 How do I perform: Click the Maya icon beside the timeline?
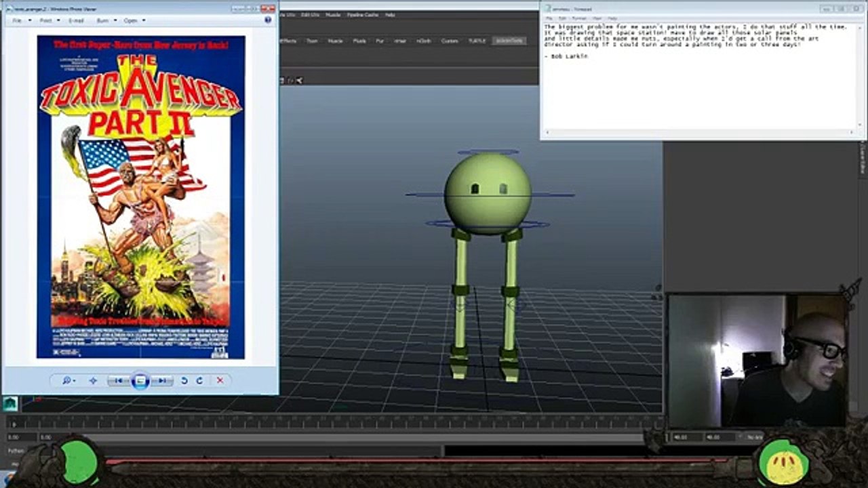pyautogui.click(x=9, y=403)
